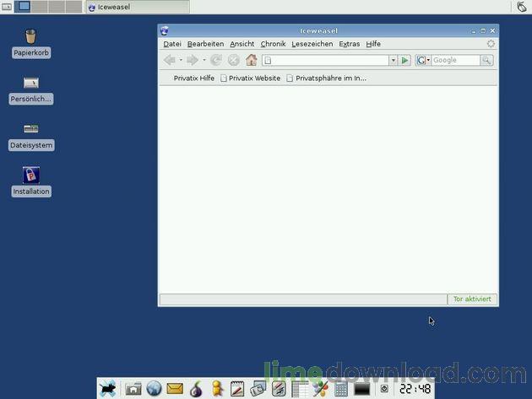Viewport: 532px width, 399px height.
Task: Click the search magnifier icon next to Google box
Action: tap(486, 60)
